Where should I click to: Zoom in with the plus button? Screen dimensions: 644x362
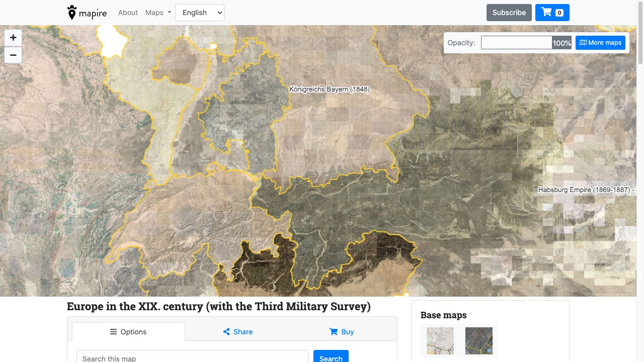13,38
